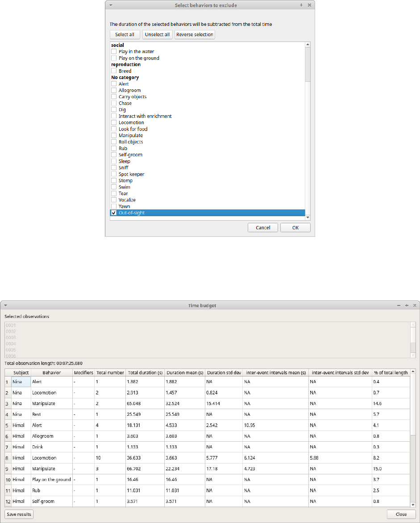Check the Play on the ground checkbox
Screen dimensions: 420x523
[x=114, y=58]
